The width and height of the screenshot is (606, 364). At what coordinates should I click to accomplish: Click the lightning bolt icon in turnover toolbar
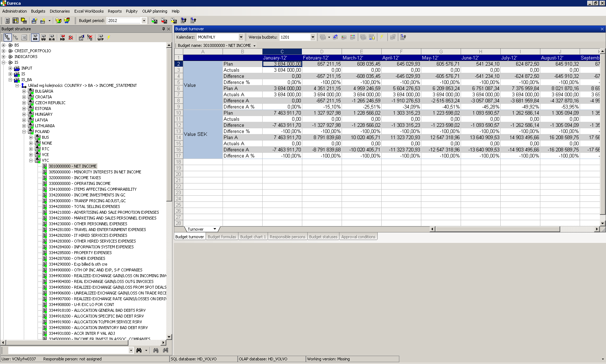(382, 37)
